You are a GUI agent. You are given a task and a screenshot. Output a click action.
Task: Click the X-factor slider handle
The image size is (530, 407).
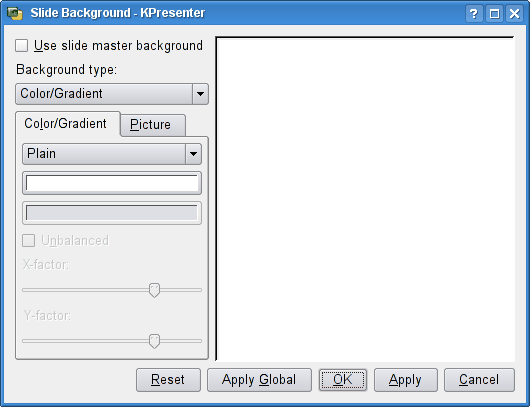click(154, 290)
